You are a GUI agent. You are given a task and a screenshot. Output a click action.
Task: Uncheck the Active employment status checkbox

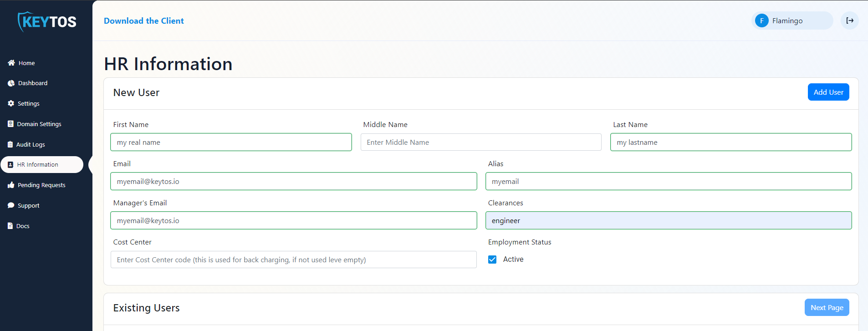[x=492, y=260]
